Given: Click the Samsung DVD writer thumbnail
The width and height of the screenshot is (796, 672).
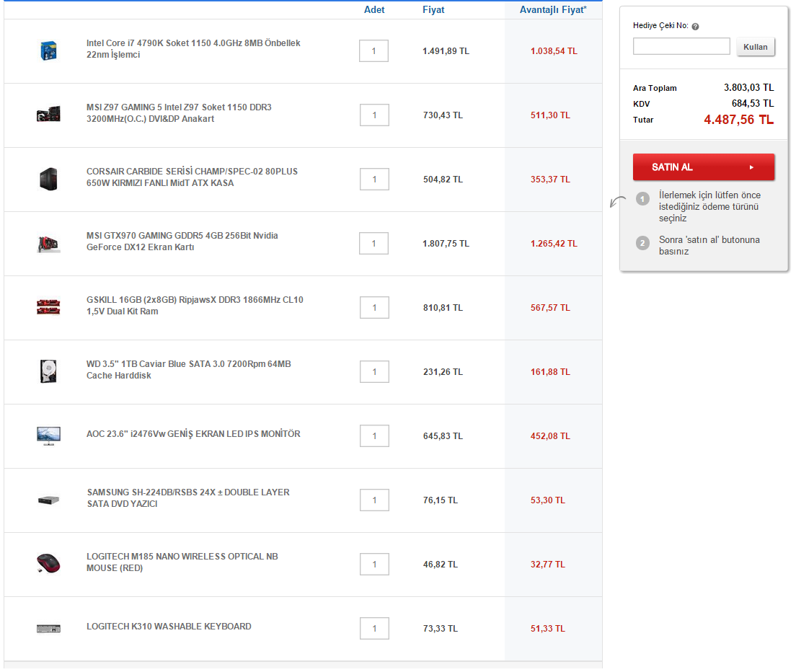Looking at the screenshot, I should click(x=48, y=499).
